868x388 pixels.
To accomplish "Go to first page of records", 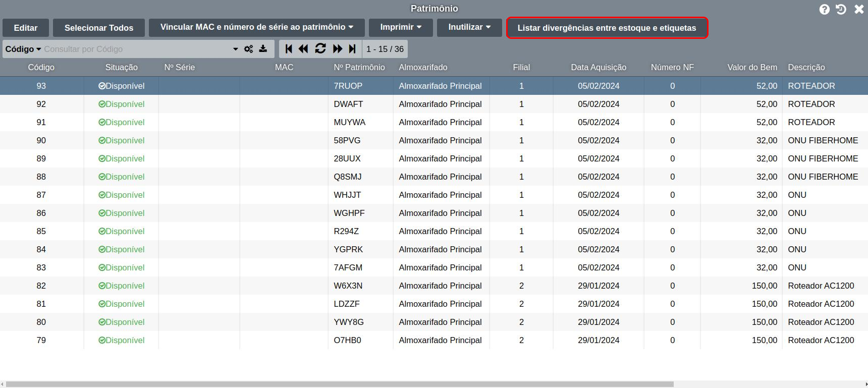I will (289, 49).
